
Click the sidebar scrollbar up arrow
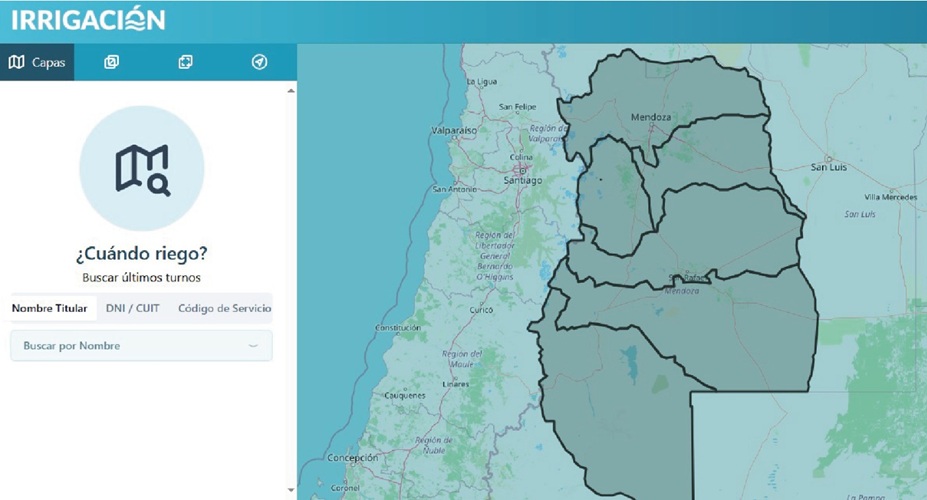point(291,91)
